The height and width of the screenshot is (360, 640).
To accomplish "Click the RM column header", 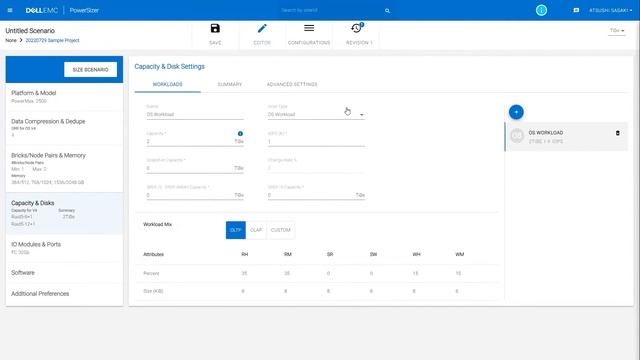I will coord(287,254).
